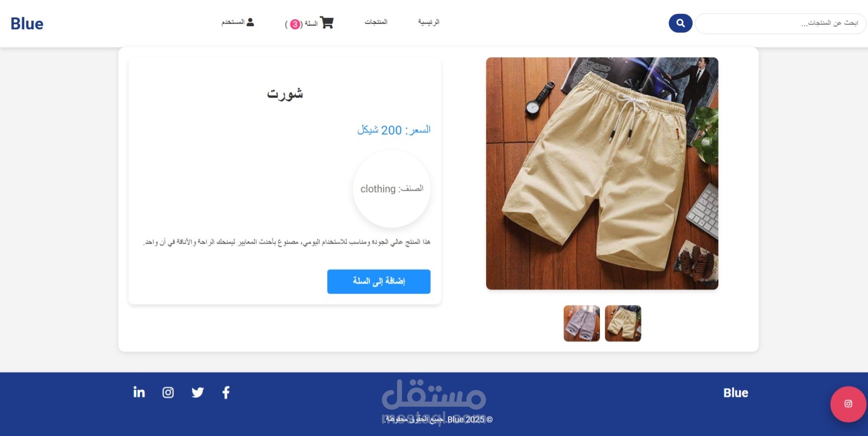The width and height of the screenshot is (868, 436).
Task: Open the LinkedIn footer icon
Action: coord(139,392)
